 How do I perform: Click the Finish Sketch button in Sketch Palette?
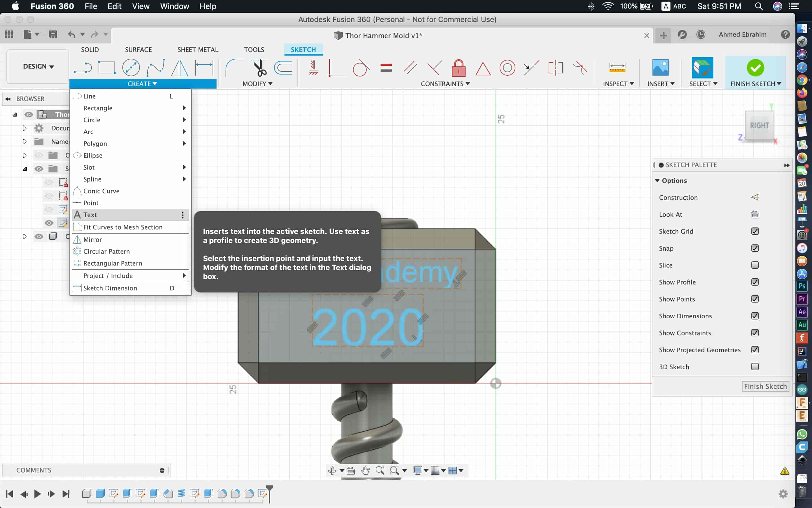click(765, 386)
